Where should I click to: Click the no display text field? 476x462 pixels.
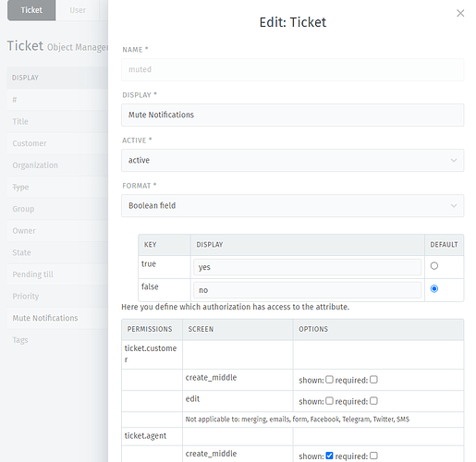point(307,290)
